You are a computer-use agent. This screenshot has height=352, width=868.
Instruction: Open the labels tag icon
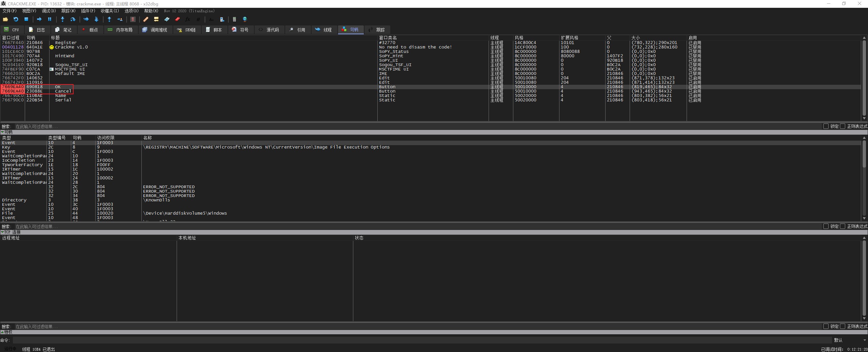coord(167,19)
